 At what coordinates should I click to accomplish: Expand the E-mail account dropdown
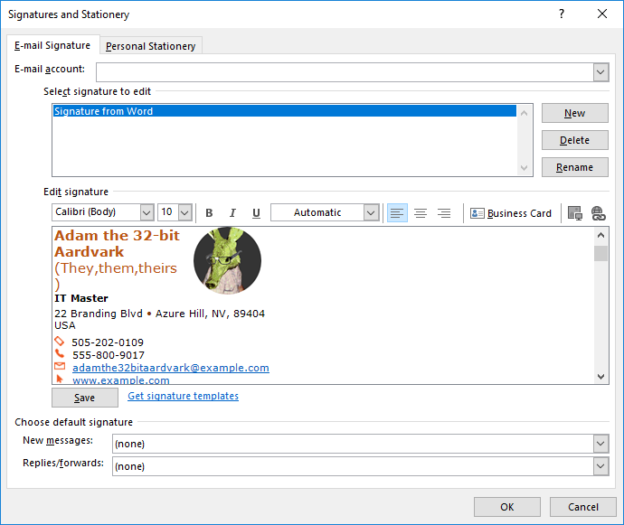(600, 72)
